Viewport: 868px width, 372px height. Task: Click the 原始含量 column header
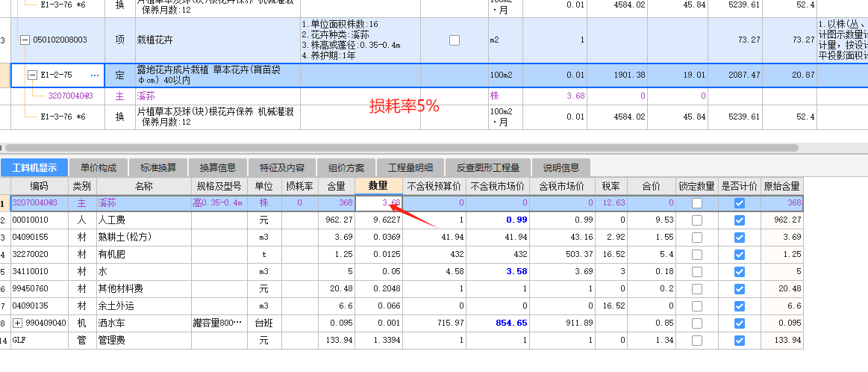point(781,186)
